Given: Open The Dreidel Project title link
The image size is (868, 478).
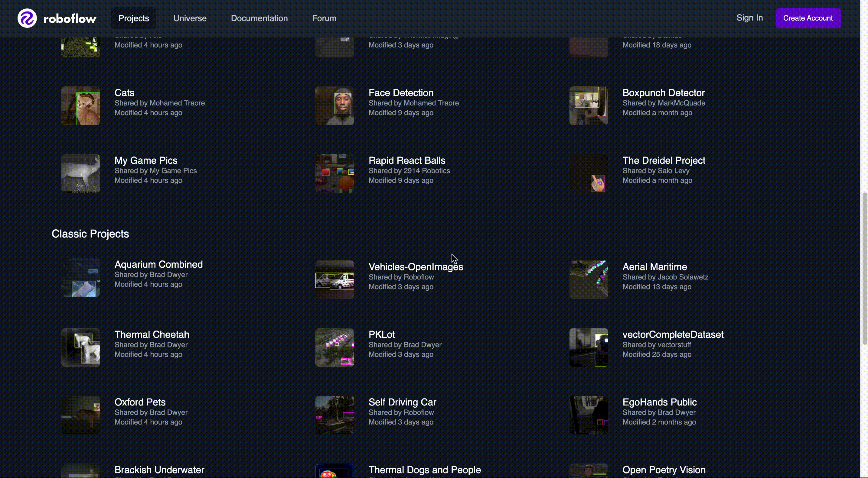Looking at the screenshot, I should (x=664, y=160).
